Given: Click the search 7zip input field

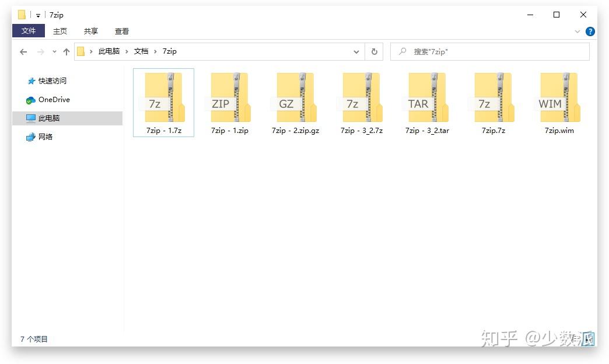Looking at the screenshot, I should tap(490, 51).
